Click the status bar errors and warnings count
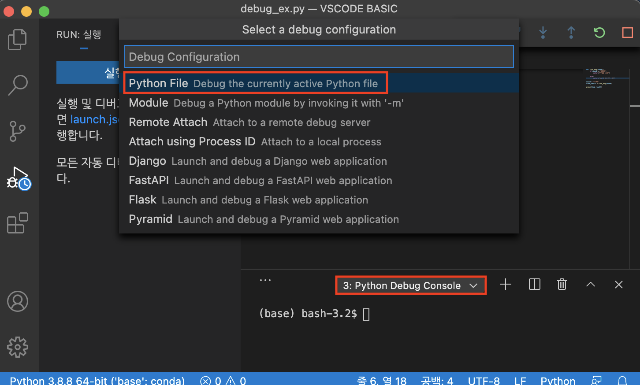This screenshot has width=640, height=385. coord(223,381)
